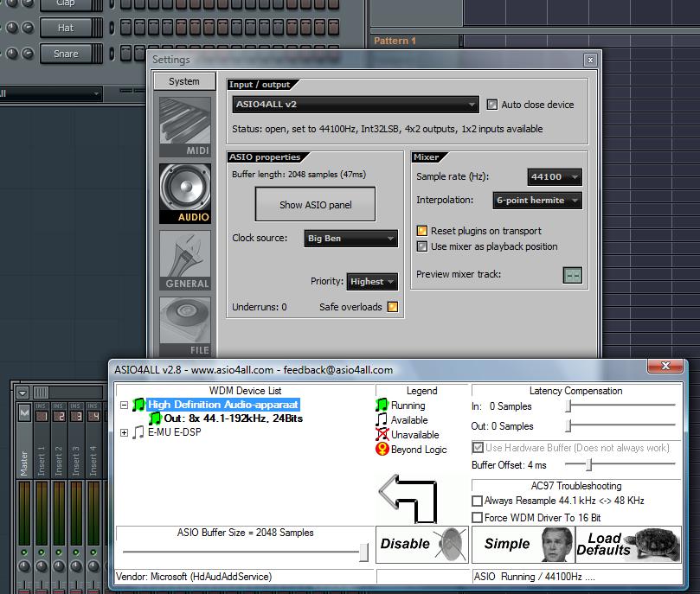Screen dimensions: 700x594
Task: Select the AUDIO settings page
Action: [x=185, y=194]
